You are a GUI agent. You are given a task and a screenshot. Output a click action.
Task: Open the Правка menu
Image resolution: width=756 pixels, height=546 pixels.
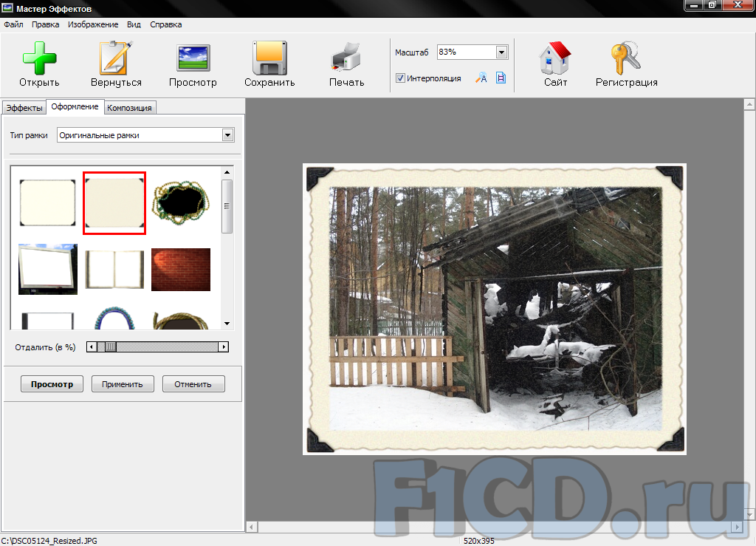click(45, 24)
